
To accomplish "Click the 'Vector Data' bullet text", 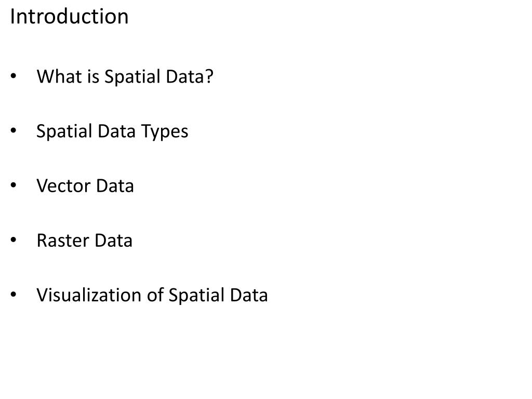I will (85, 186).
